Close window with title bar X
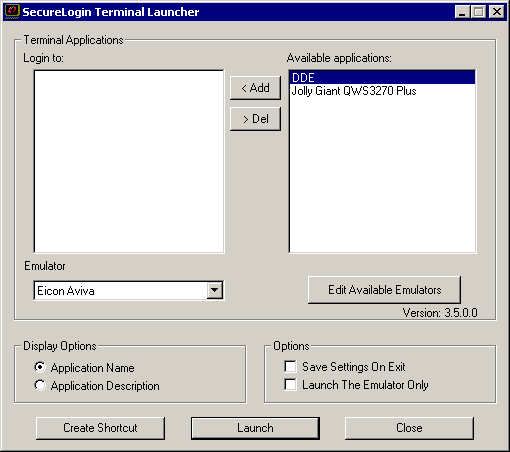Viewport: 510px width, 452px height. point(497,12)
